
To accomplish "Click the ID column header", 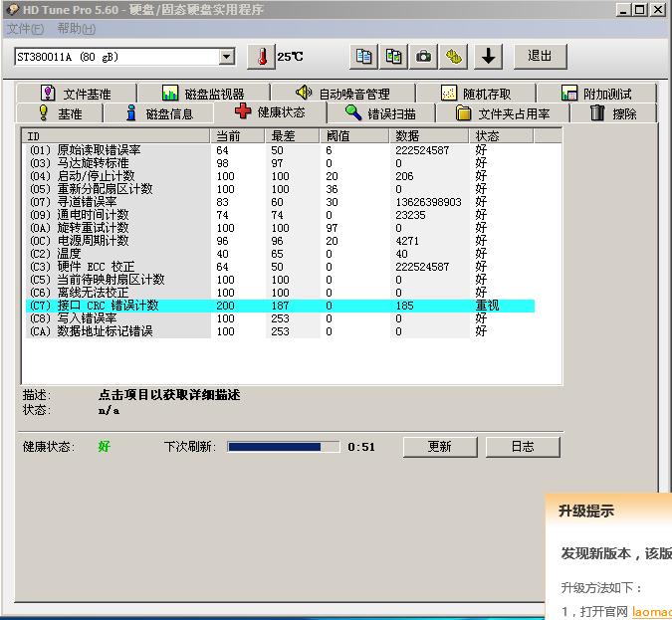I will [116, 136].
